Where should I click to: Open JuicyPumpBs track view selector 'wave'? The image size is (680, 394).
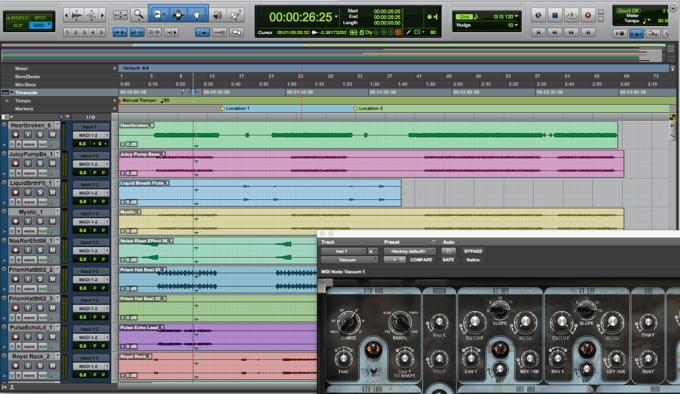pyautogui.click(x=30, y=173)
